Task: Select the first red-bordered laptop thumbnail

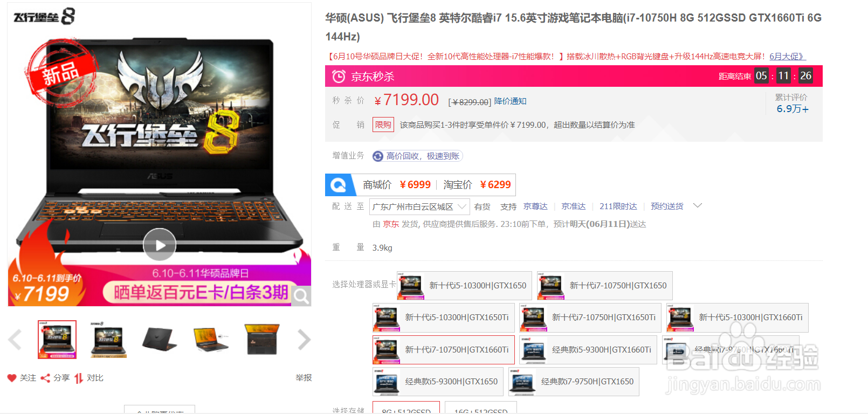Action: coord(57,340)
